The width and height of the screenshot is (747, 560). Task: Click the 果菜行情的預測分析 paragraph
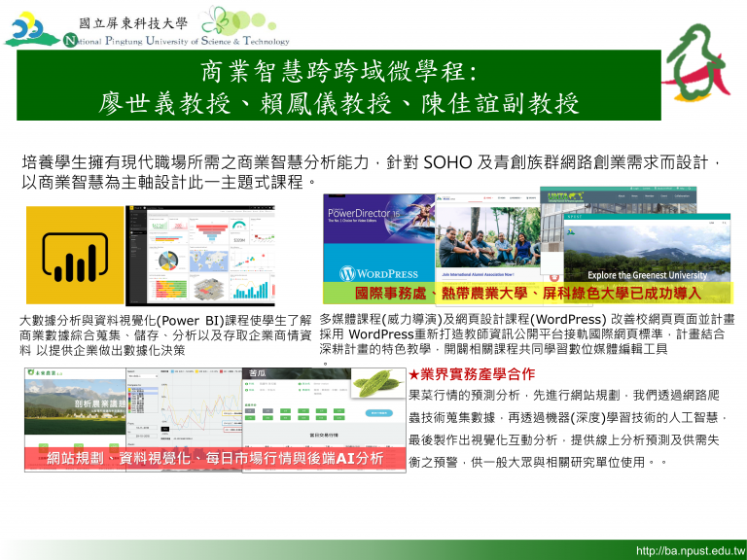point(567,429)
